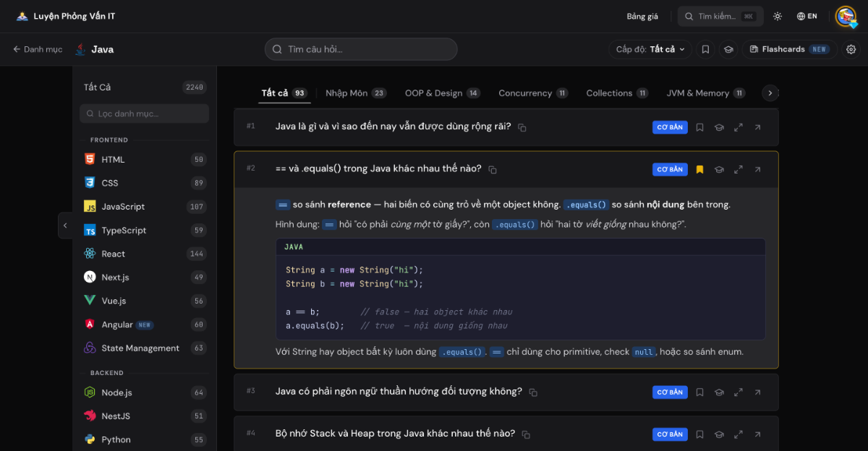This screenshot has width=868, height=451.
Task: Collapse the sidebar with the left chevron
Action: coord(65,225)
